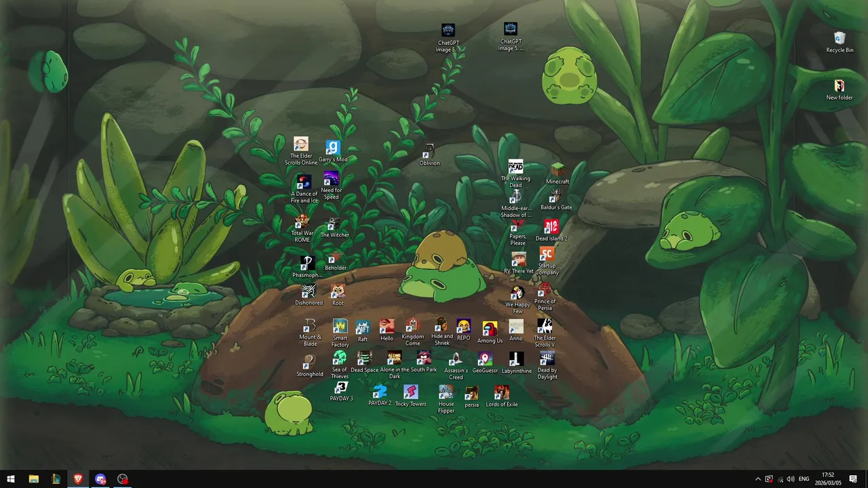Select the PAYDAY 2 shortcut
Image resolution: width=868 pixels, height=488 pixels.
point(380,396)
